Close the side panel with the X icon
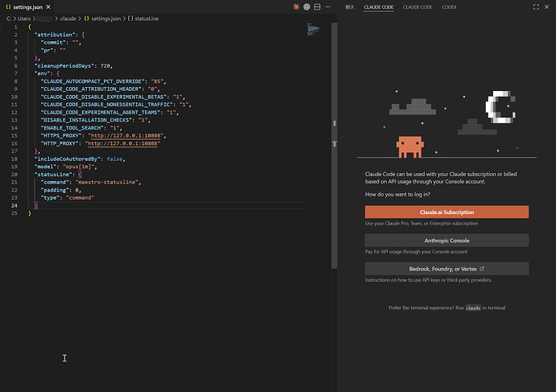 click(547, 7)
